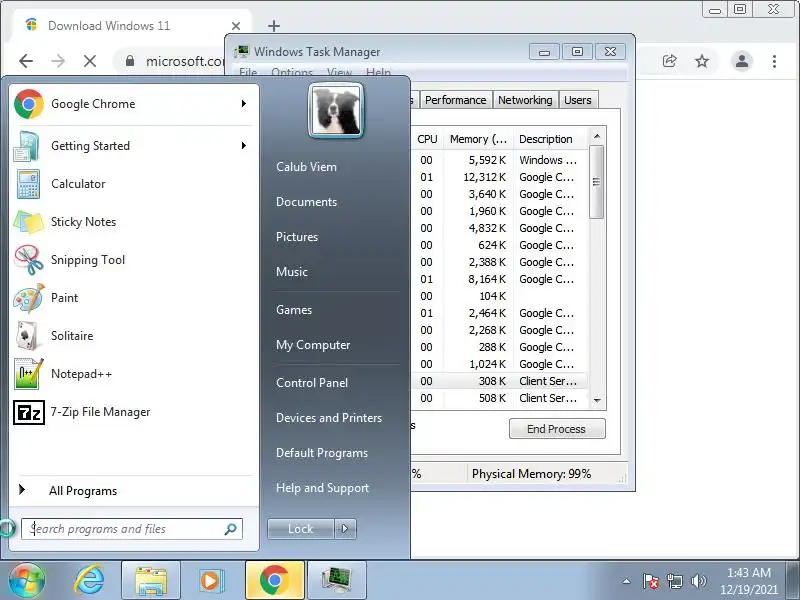800x600 pixels.
Task: Open Calub Viem user folder
Action: [307, 167]
